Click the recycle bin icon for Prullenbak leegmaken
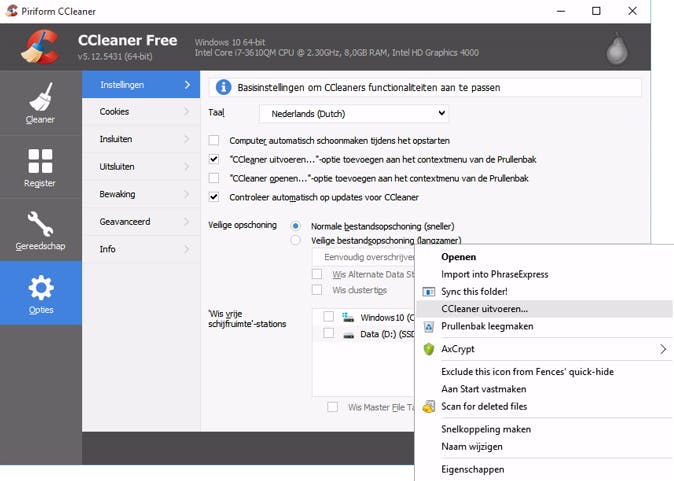This screenshot has width=674, height=481. tap(429, 327)
